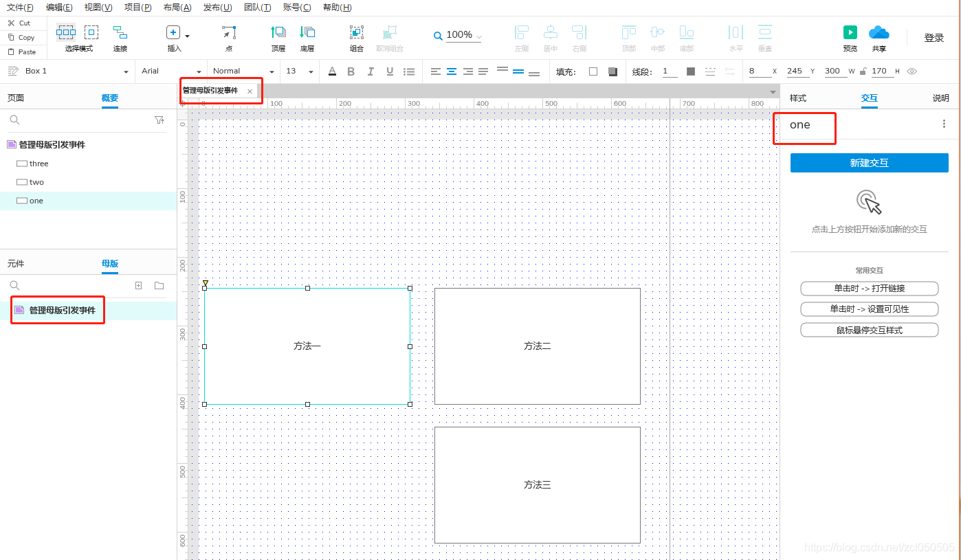The width and height of the screenshot is (961, 560).
Task: Click the 插入 insert icon
Action: point(173,32)
